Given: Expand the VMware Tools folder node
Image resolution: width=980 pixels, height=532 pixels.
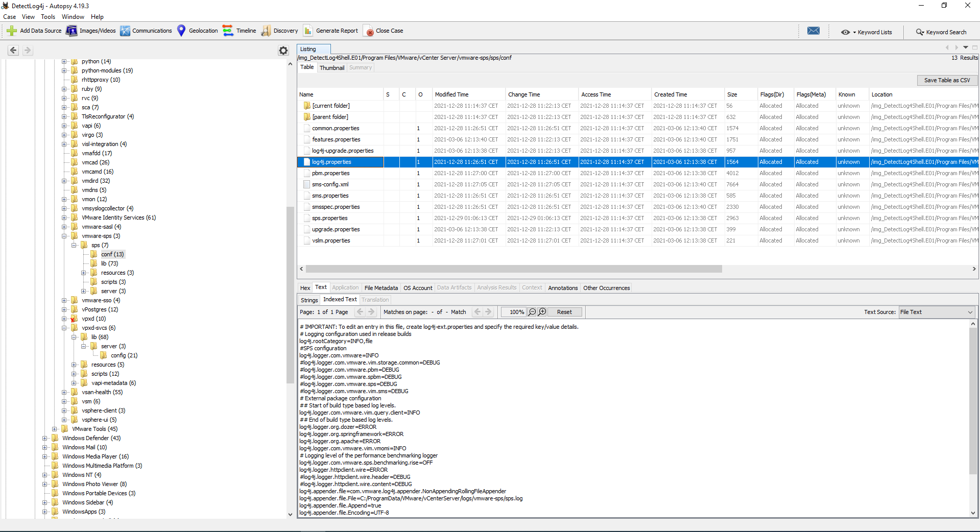Looking at the screenshot, I should 55,429.
